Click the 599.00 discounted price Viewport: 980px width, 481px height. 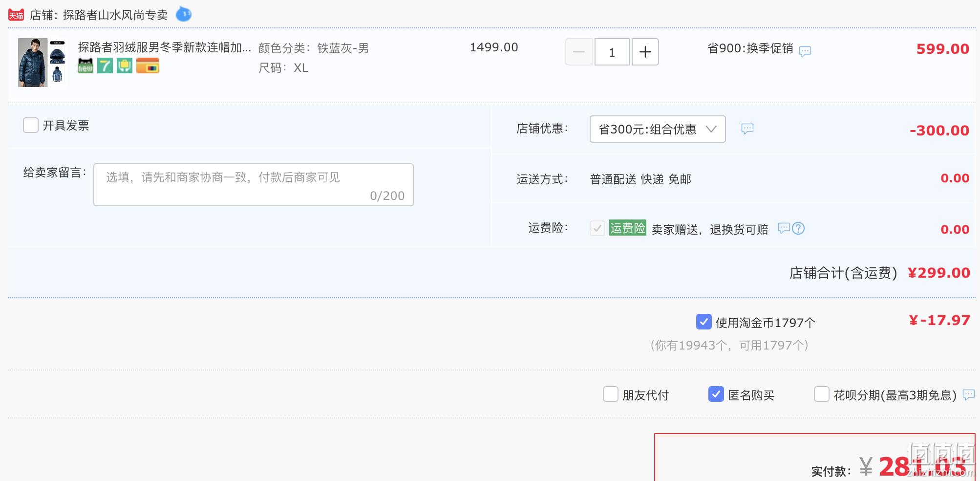(x=943, y=49)
